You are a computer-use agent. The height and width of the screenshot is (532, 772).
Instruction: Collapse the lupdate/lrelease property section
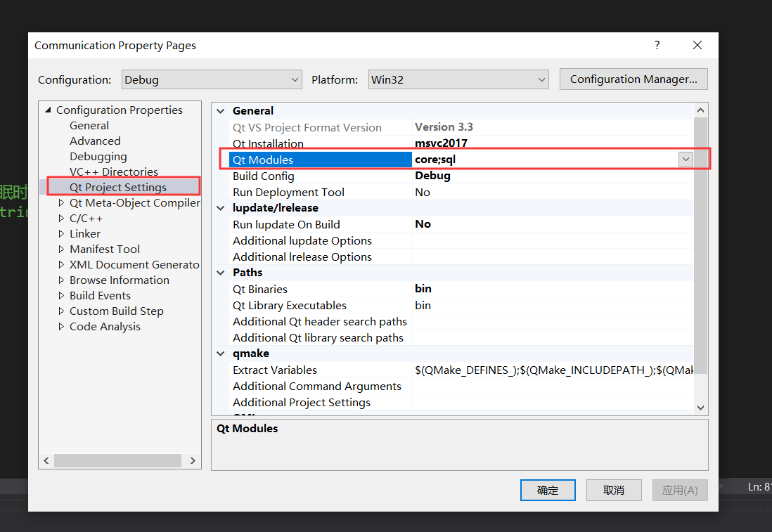pyautogui.click(x=221, y=208)
